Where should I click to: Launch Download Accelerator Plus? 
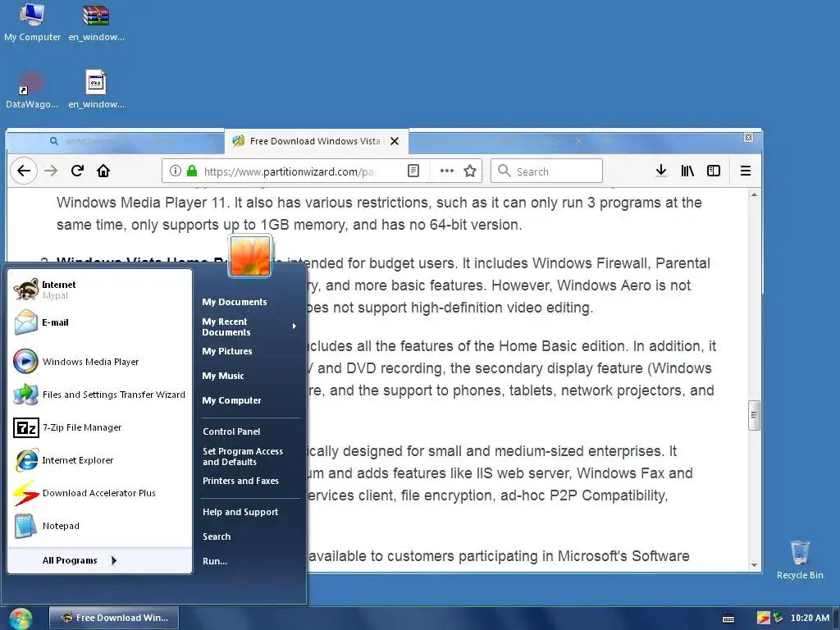click(x=99, y=493)
